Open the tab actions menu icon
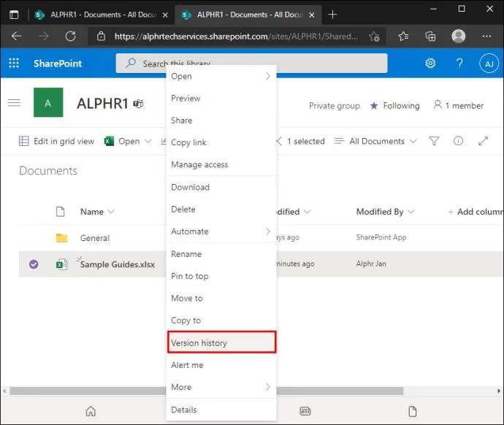This screenshot has height=425, width=504. tap(14, 15)
